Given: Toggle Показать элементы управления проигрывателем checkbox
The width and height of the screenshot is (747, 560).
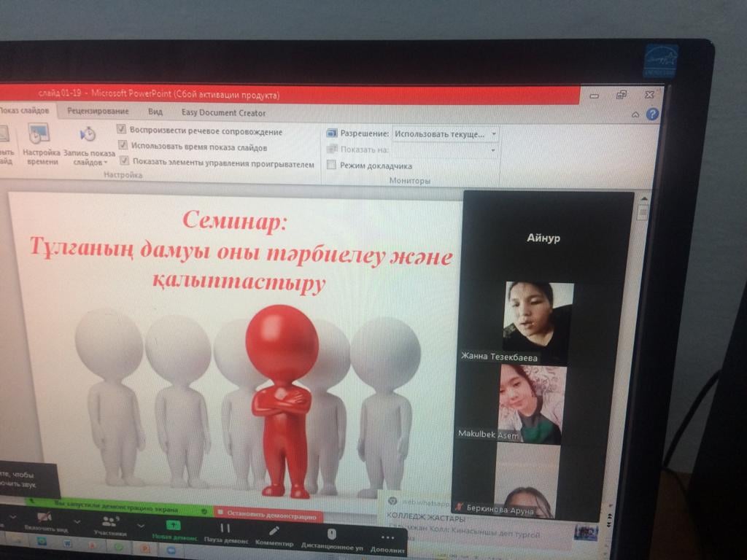Looking at the screenshot, I should click(x=124, y=161).
